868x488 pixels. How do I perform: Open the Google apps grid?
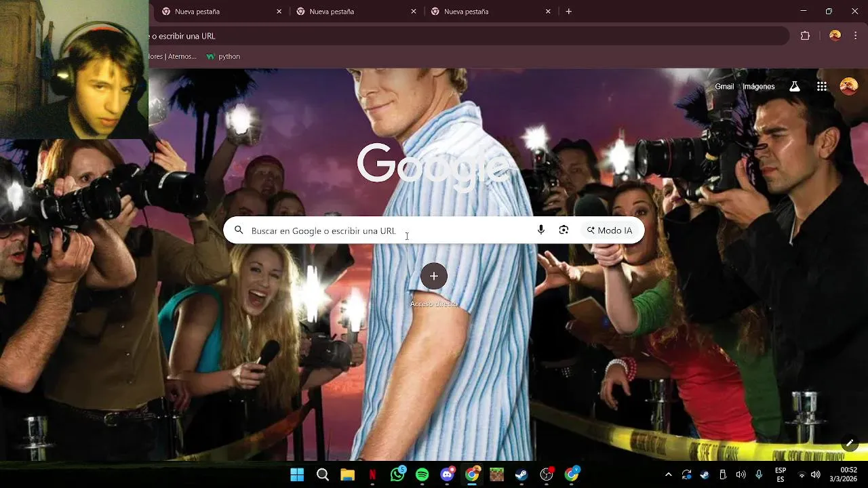click(822, 86)
